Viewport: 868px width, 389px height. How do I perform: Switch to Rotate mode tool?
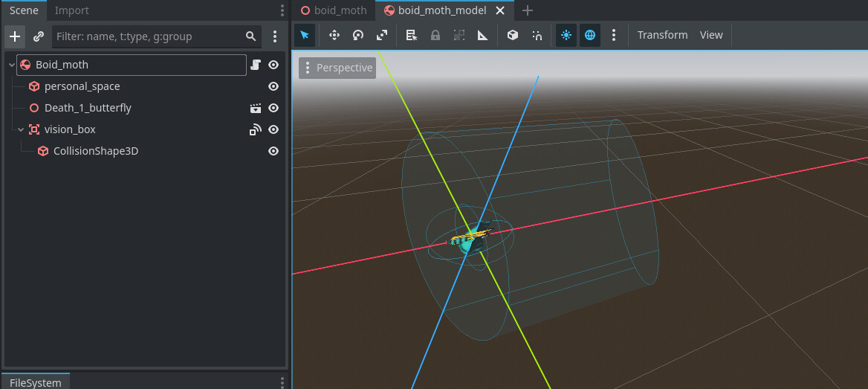pyautogui.click(x=358, y=35)
